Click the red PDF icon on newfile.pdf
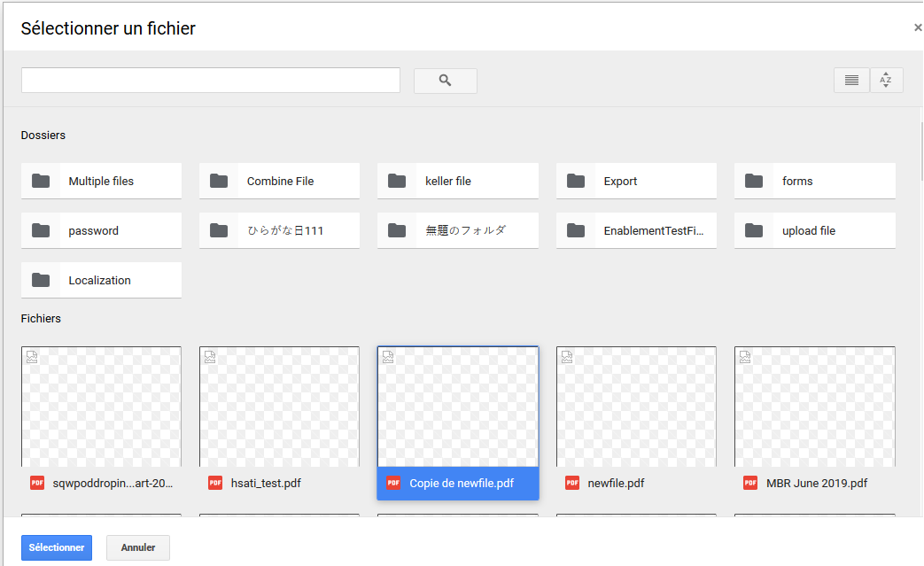924x566 pixels. (572, 483)
